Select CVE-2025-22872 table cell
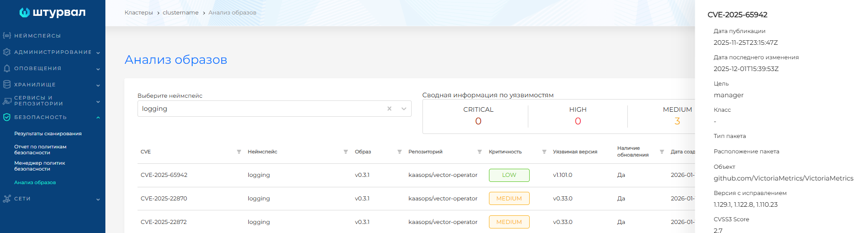This screenshot has width=868, height=233. click(164, 222)
